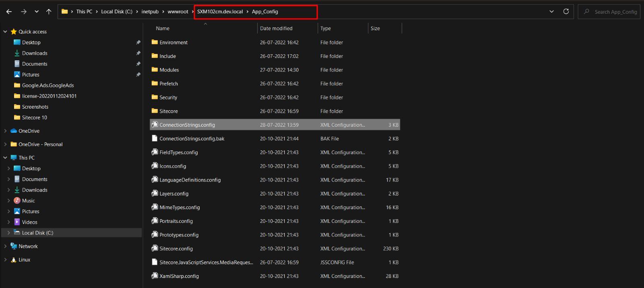Screen dimensions: 644x288
Task: Select the Sitecore.config file icon
Action: 155,249
